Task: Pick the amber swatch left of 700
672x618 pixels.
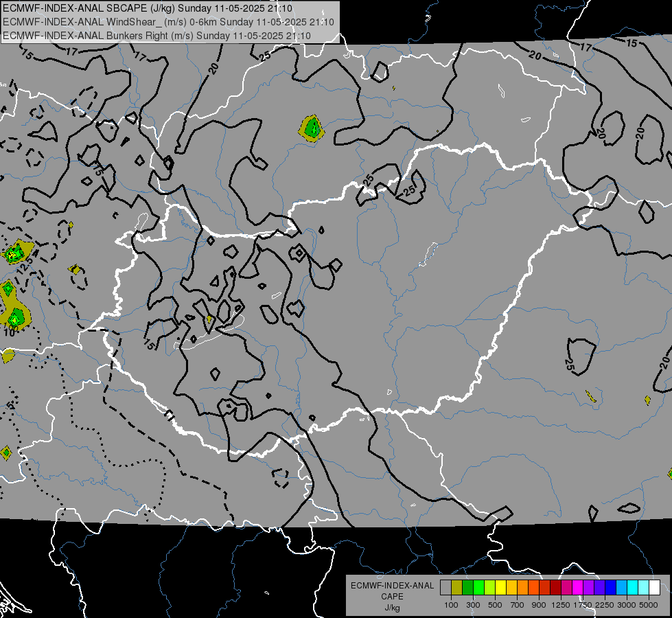Action: (512, 588)
